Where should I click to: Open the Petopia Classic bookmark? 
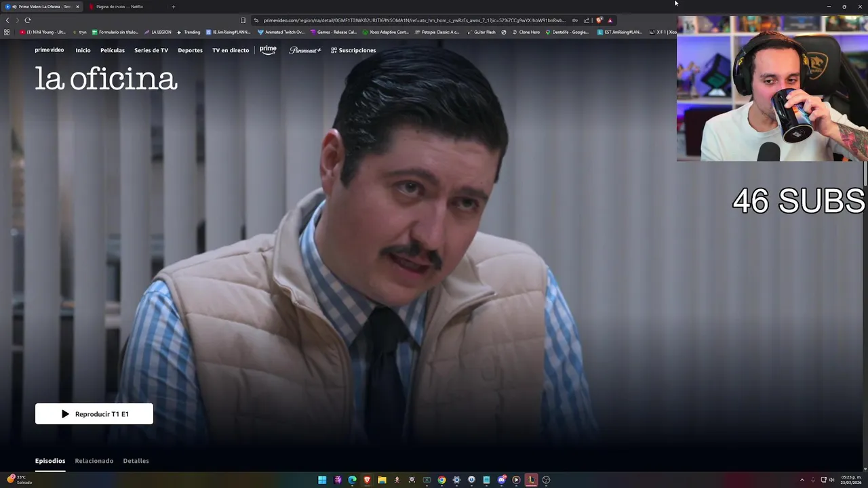point(437,32)
